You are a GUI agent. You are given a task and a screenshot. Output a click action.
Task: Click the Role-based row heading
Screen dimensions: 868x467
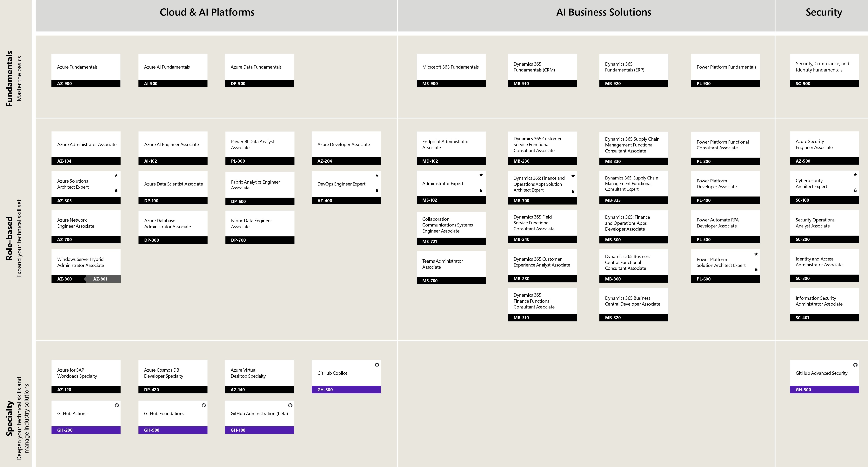10,238
